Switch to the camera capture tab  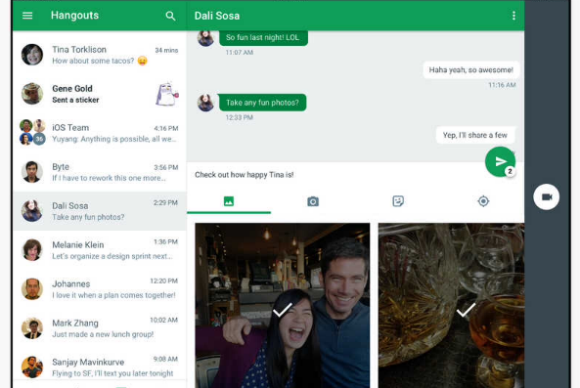(313, 201)
